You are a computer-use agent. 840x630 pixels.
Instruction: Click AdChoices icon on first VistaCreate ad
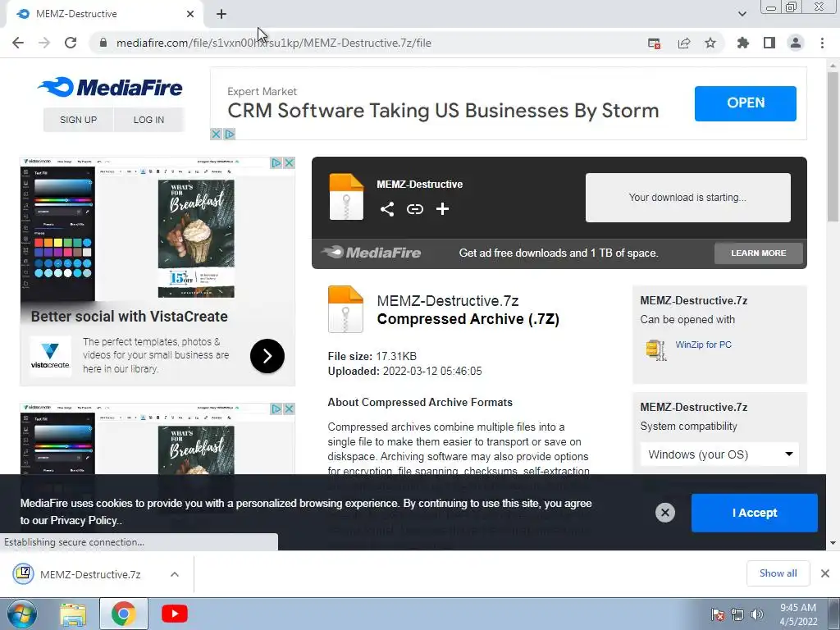[276, 163]
